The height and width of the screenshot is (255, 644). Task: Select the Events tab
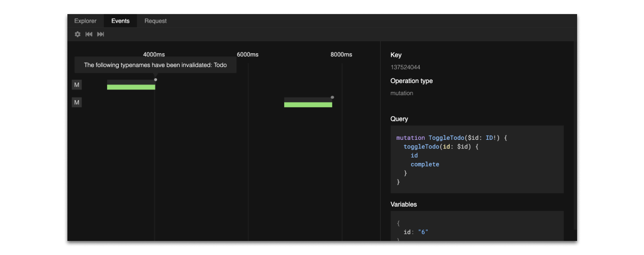click(121, 21)
